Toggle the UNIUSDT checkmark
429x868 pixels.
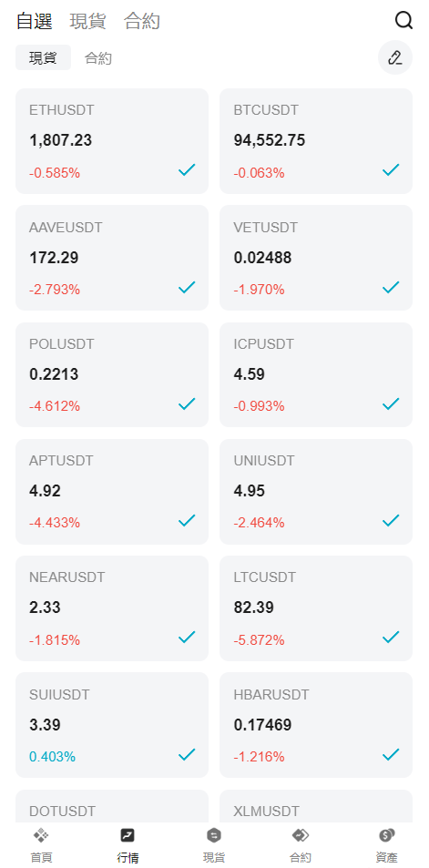(x=392, y=520)
